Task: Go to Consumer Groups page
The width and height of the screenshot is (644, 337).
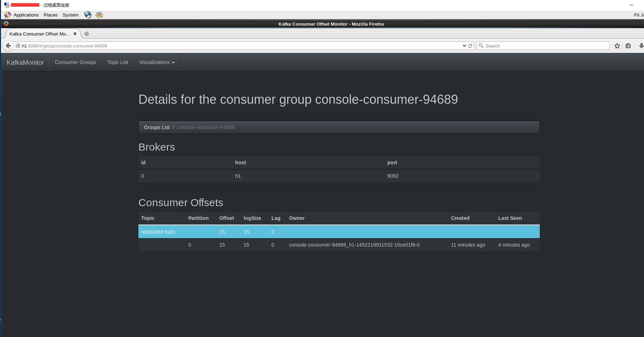Action: click(75, 62)
